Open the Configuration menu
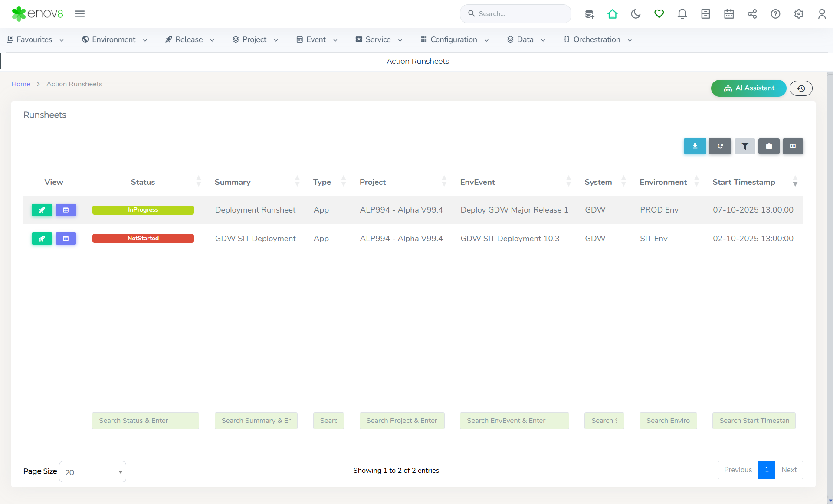Image resolution: width=833 pixels, height=504 pixels. pos(454,39)
